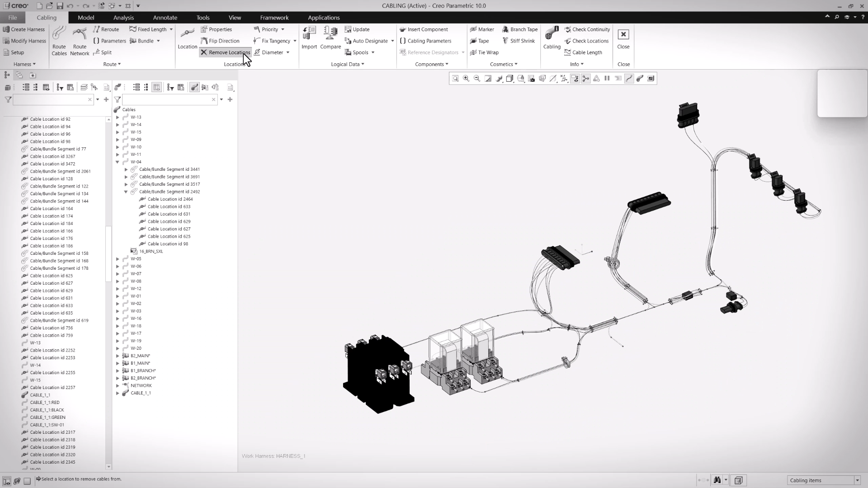Click the Route Network tool

[80, 41]
